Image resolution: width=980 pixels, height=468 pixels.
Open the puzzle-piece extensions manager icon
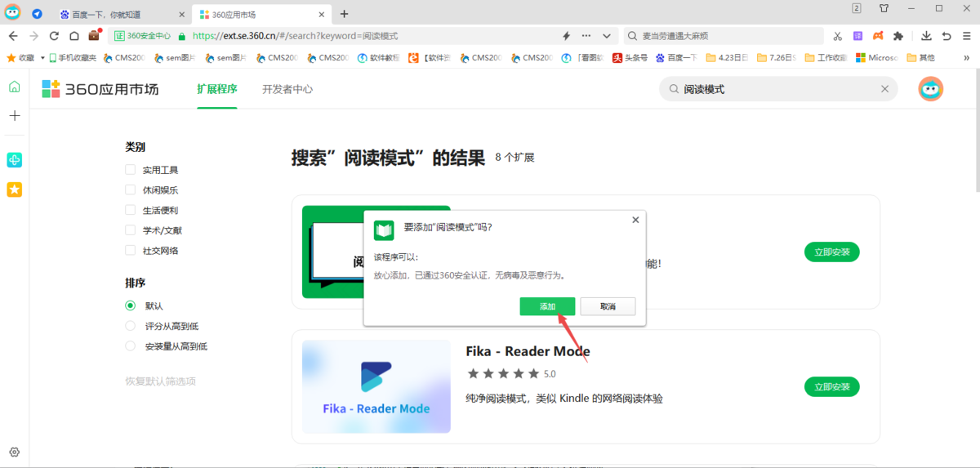(x=898, y=36)
